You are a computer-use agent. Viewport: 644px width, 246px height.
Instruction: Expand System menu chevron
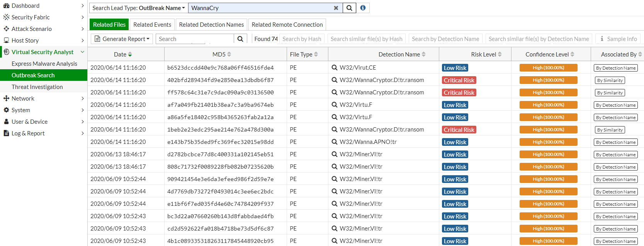point(83,110)
